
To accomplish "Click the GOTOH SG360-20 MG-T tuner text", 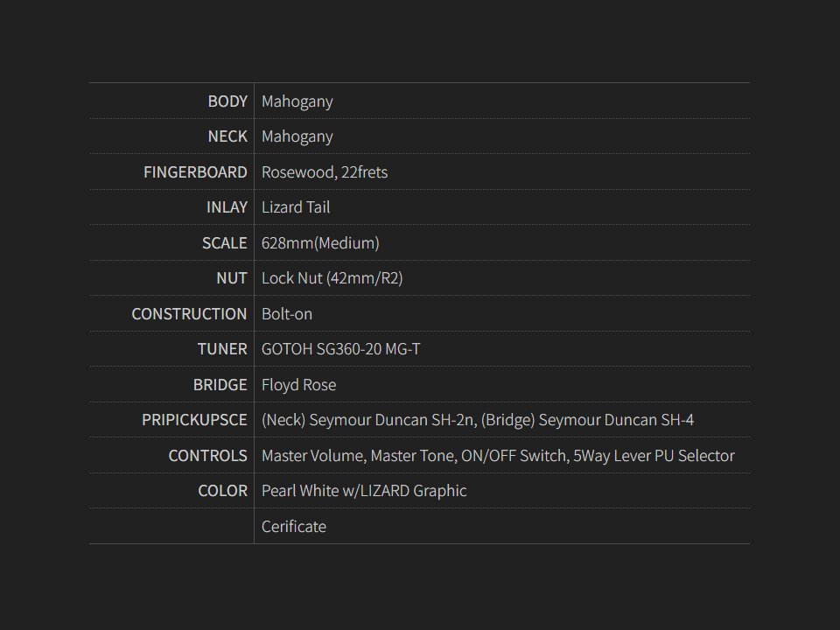I will [x=341, y=349].
